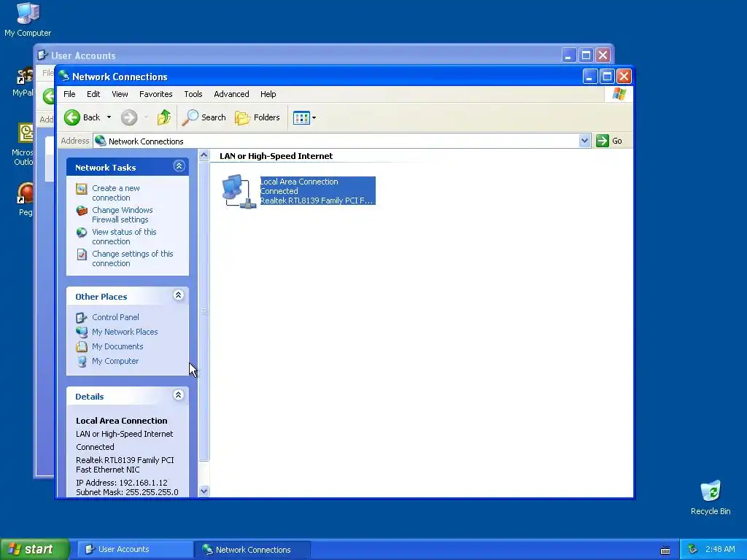Expand the Address bar dropdown arrow
This screenshot has width=747, height=560.
[x=584, y=141]
